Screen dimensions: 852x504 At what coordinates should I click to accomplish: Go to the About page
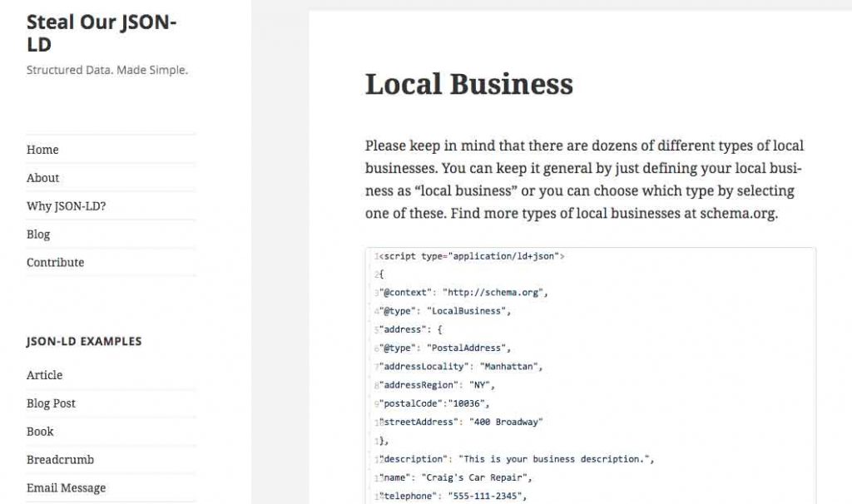(42, 178)
